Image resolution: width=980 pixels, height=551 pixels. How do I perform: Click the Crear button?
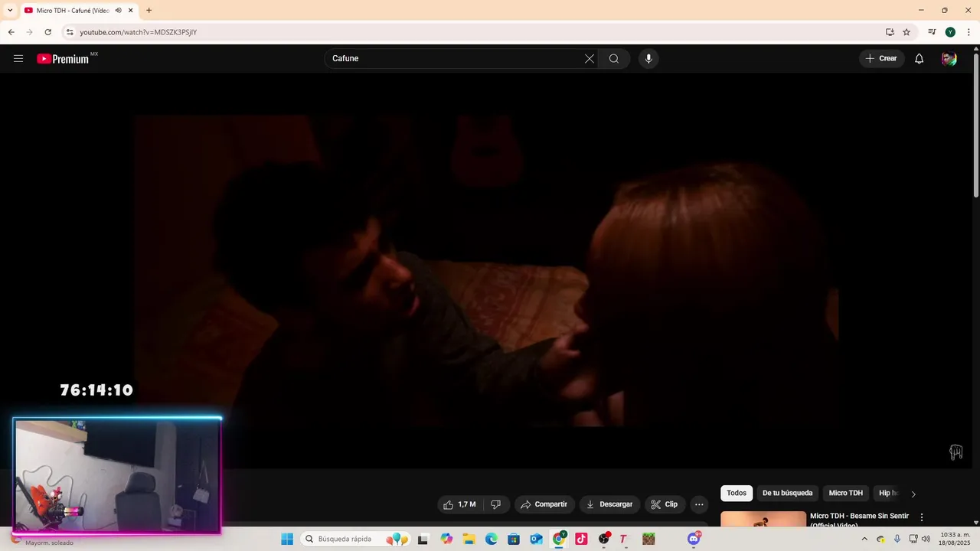(x=882, y=59)
